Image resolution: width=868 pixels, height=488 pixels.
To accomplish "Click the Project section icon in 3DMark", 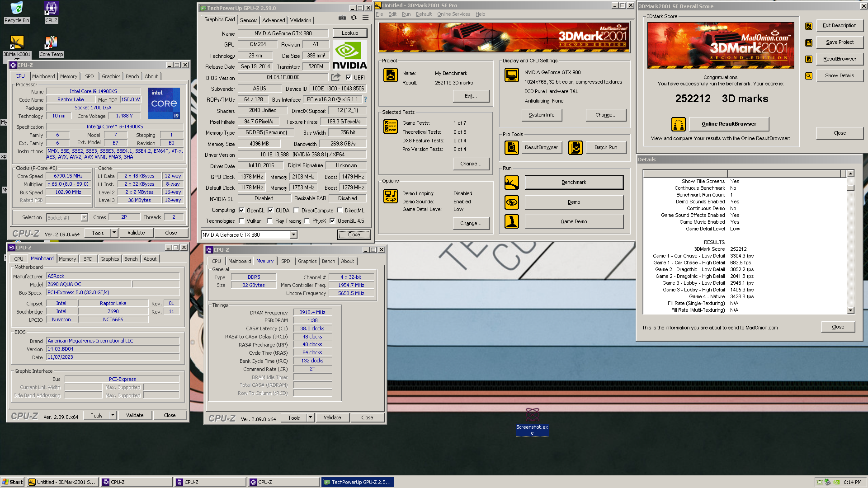I will click(391, 75).
